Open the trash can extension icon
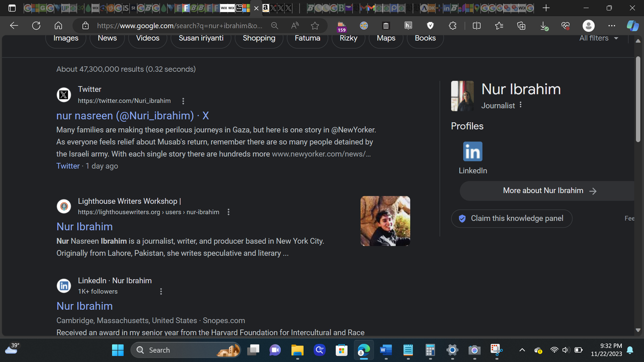 coord(385,26)
